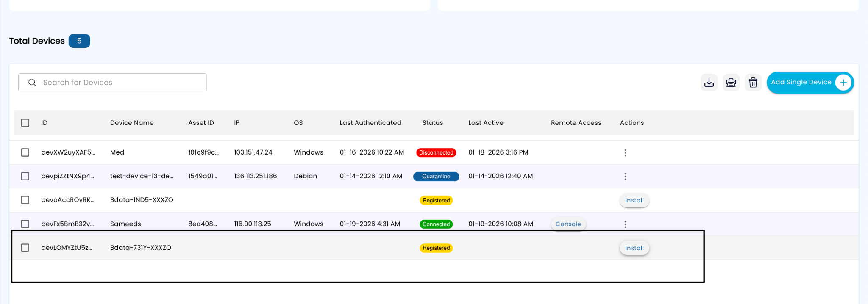Screen dimensions: 868x304
Task: Click device name Medi
Action: (x=118, y=152)
